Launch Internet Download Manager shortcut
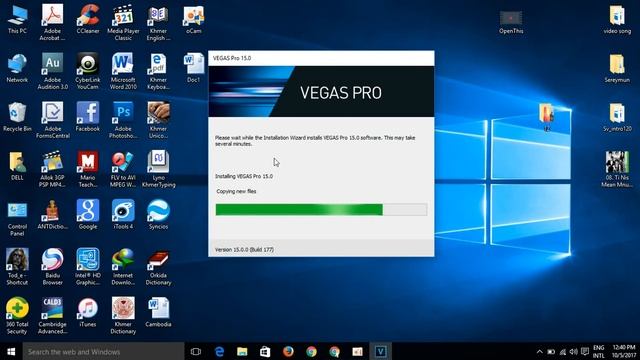This screenshot has width=640, height=360. (x=123, y=267)
